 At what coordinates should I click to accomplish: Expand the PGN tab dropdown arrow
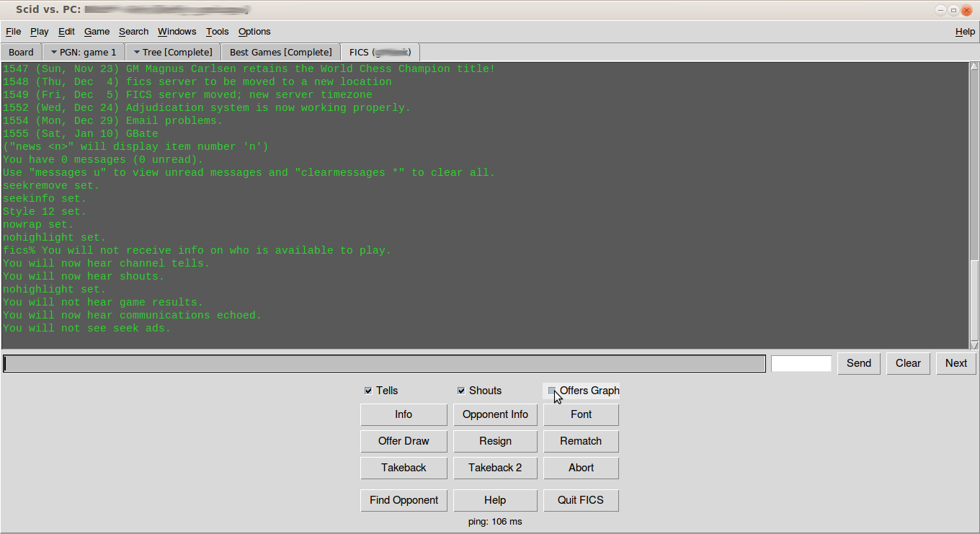click(x=53, y=52)
